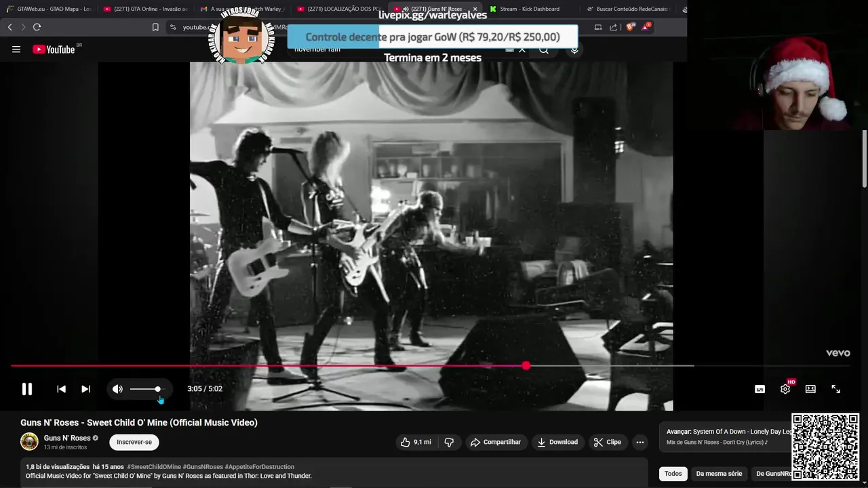Open more actions three-dot menu

[639, 442]
